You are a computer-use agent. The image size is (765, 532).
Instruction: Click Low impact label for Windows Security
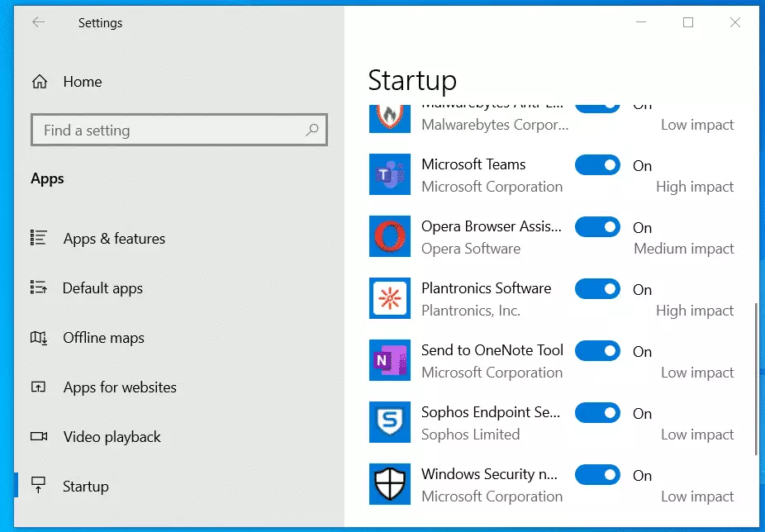pyautogui.click(x=697, y=496)
